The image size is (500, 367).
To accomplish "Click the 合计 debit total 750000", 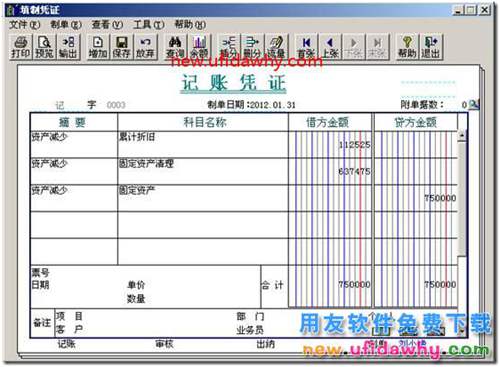I will [354, 284].
